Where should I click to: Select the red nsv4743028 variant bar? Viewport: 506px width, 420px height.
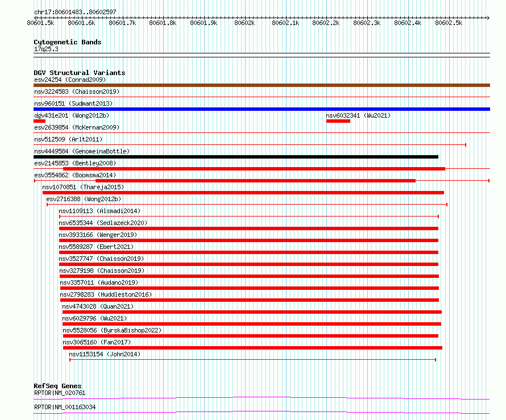click(252, 312)
